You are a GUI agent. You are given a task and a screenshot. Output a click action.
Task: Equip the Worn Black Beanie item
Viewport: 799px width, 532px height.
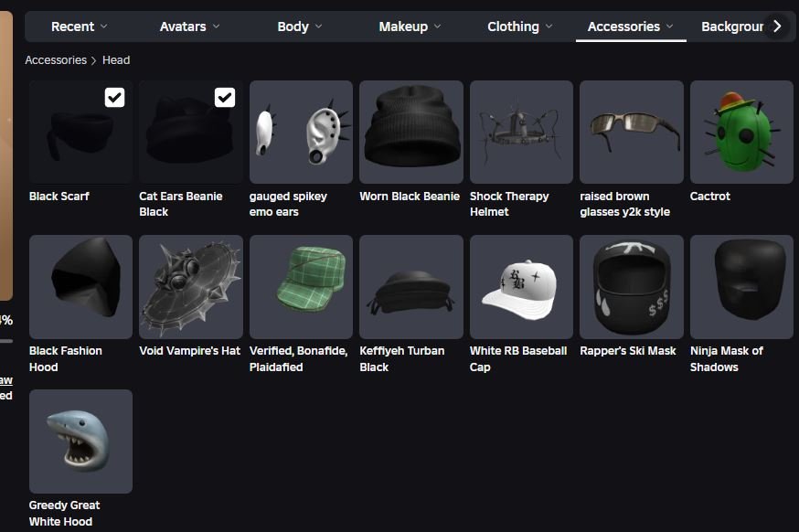[x=411, y=132]
